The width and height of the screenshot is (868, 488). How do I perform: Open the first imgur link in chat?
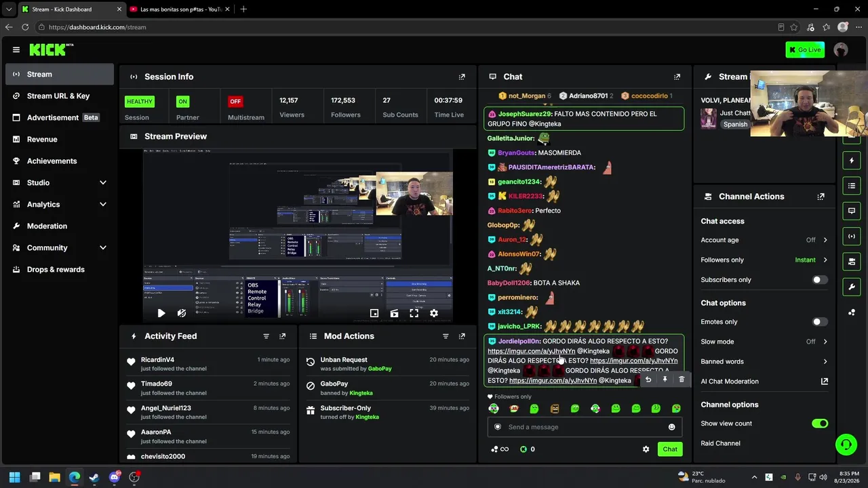point(531,351)
